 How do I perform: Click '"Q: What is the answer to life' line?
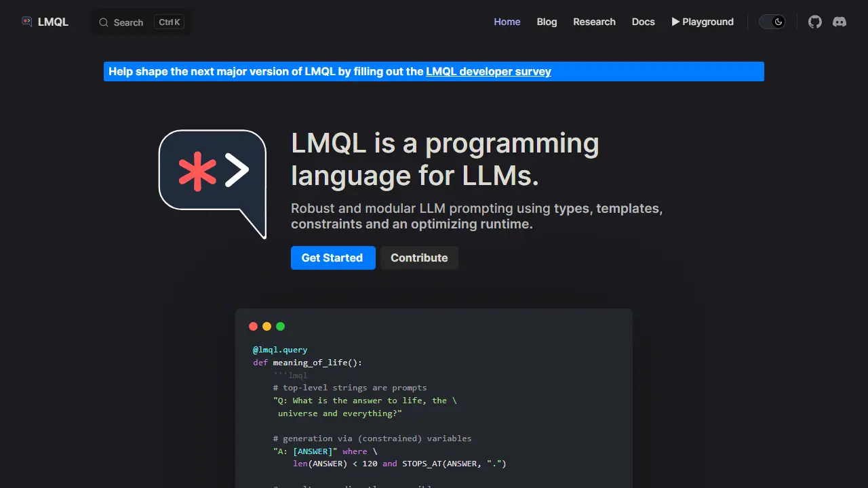[365, 401]
